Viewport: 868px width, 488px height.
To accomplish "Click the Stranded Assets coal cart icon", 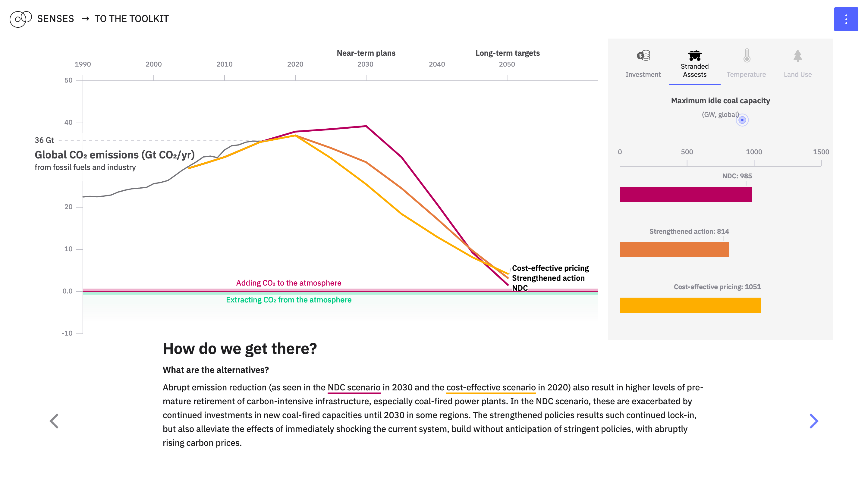I will coord(694,55).
